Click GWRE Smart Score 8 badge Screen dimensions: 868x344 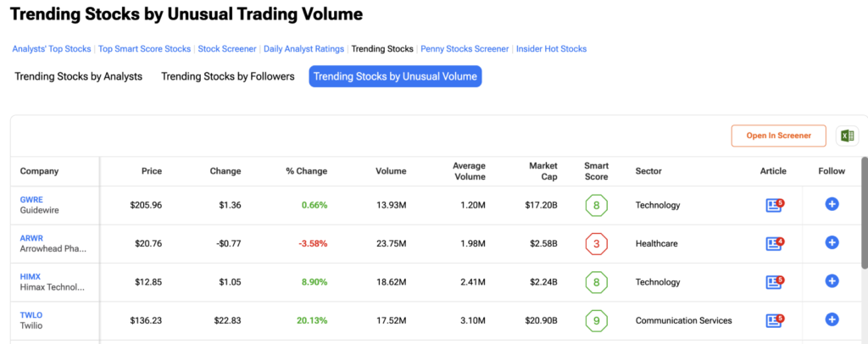tap(596, 205)
